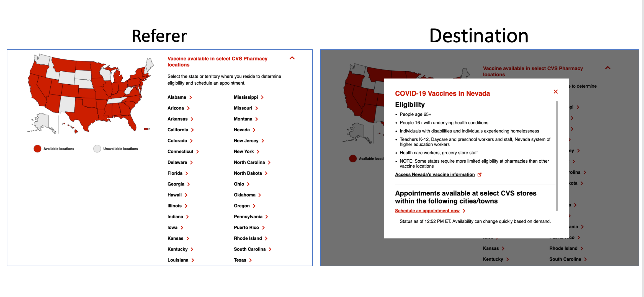Screen dimensions: 644x297
Task: Click the chevron next to Alabama
Action: 190,97
